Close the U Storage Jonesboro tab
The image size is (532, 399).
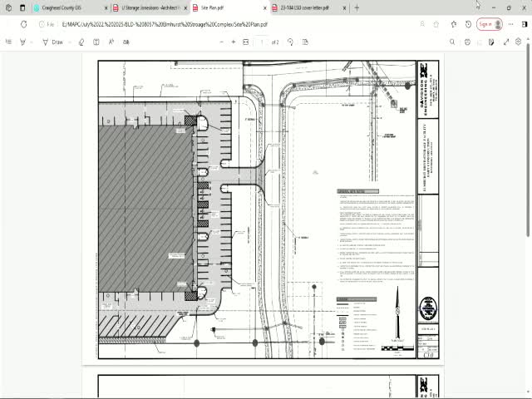(x=185, y=7)
